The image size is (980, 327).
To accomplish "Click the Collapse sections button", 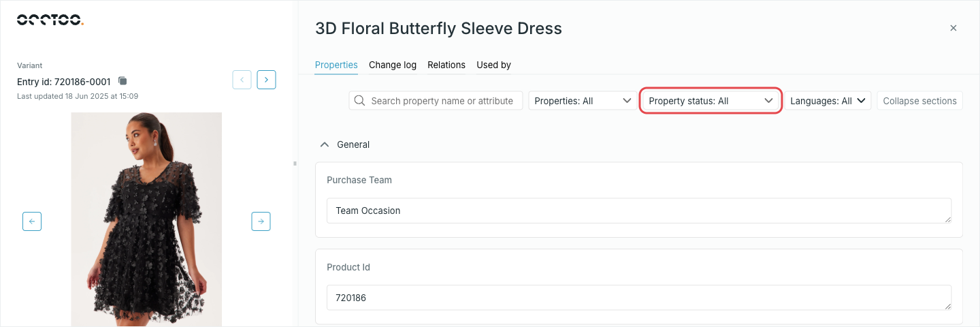I will pyautogui.click(x=919, y=101).
